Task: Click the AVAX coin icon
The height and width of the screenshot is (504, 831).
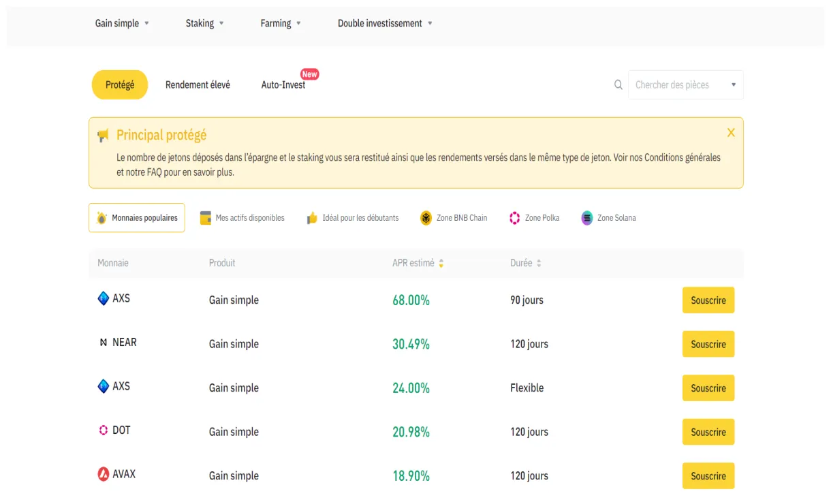Action: pyautogui.click(x=104, y=474)
